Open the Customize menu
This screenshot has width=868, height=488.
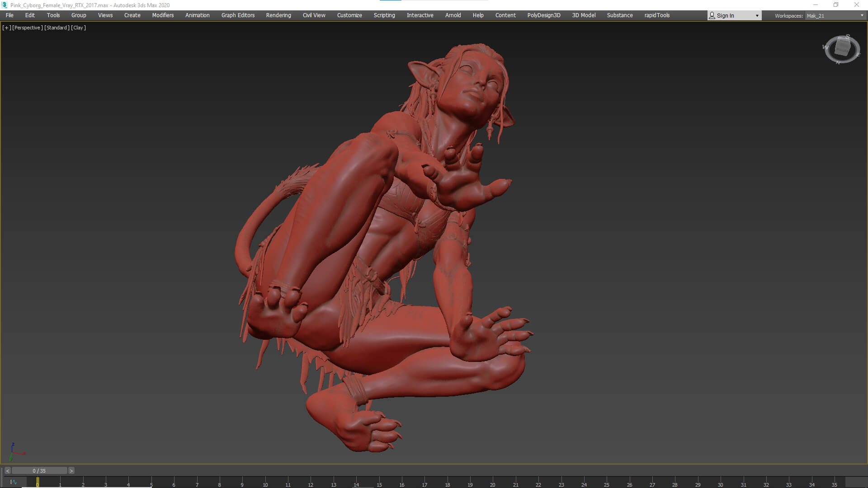click(x=349, y=15)
